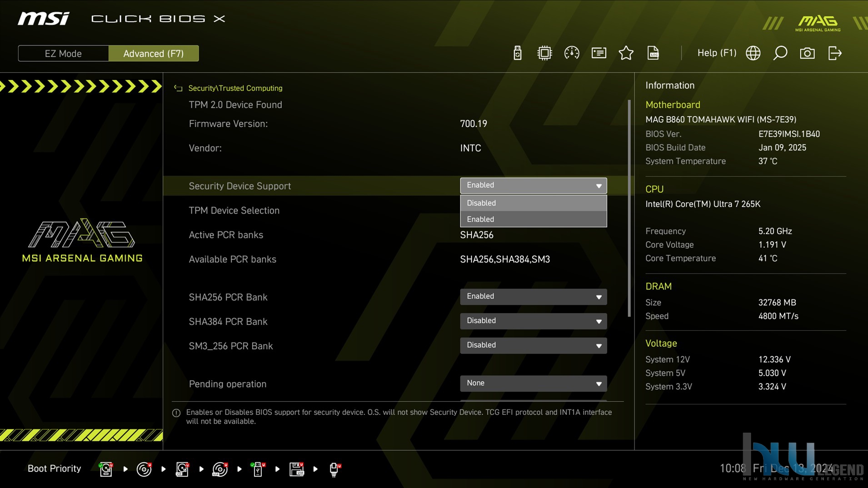Select the Security Device Support row label

[x=240, y=186]
